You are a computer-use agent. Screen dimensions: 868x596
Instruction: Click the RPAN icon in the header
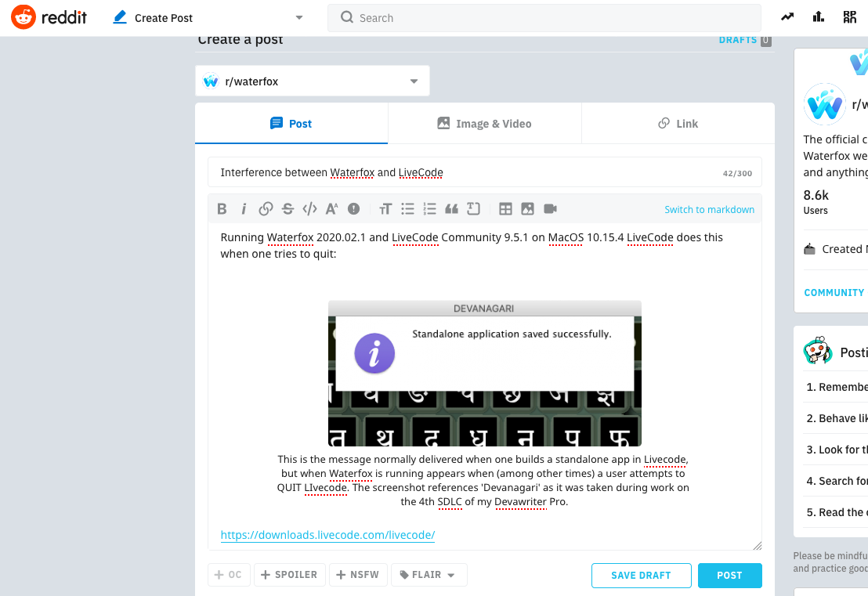coord(849,17)
